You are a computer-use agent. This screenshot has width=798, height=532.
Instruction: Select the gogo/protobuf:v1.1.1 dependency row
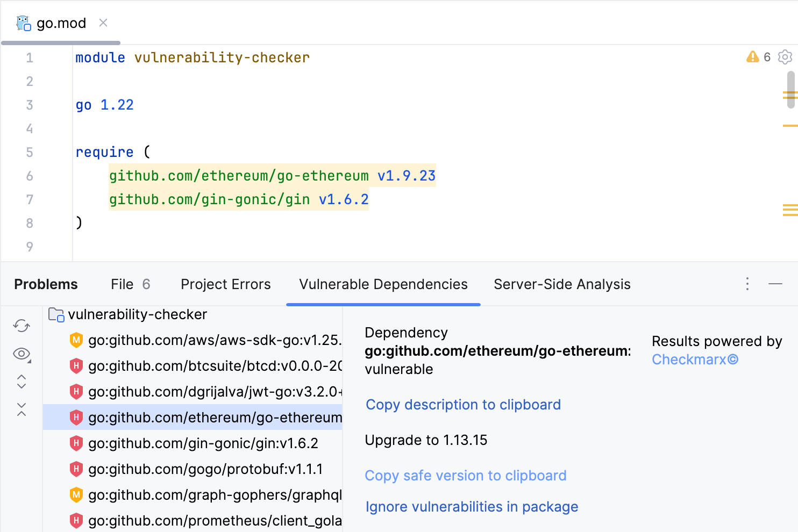click(193, 469)
